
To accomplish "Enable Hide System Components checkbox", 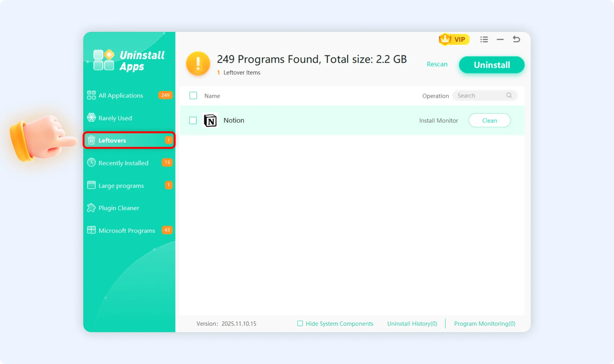I will pyautogui.click(x=300, y=323).
